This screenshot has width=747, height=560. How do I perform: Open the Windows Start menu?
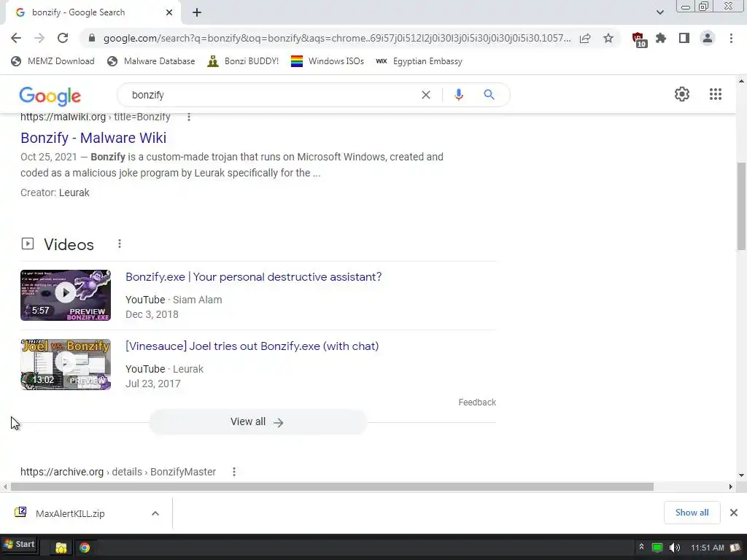[19, 544]
